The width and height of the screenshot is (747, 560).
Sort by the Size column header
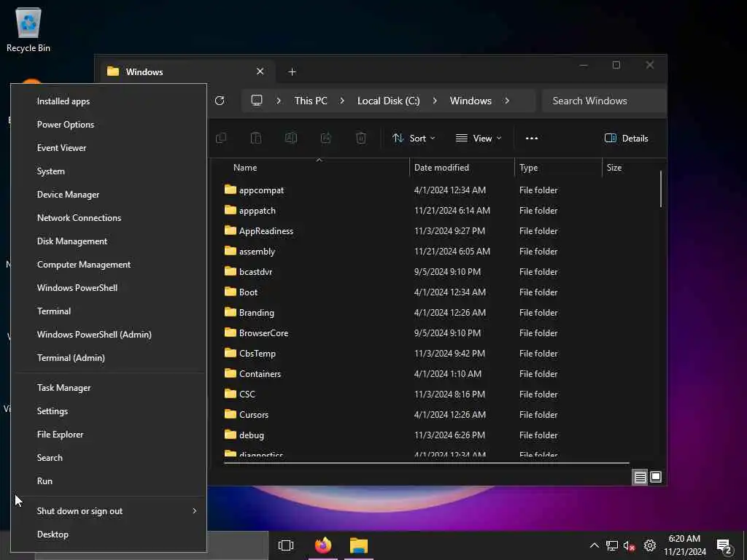click(631, 168)
